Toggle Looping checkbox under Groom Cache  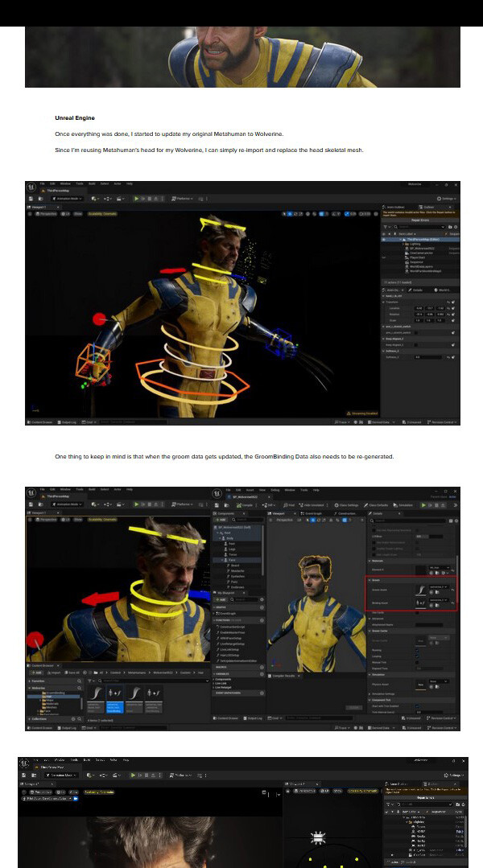pyautogui.click(x=417, y=656)
